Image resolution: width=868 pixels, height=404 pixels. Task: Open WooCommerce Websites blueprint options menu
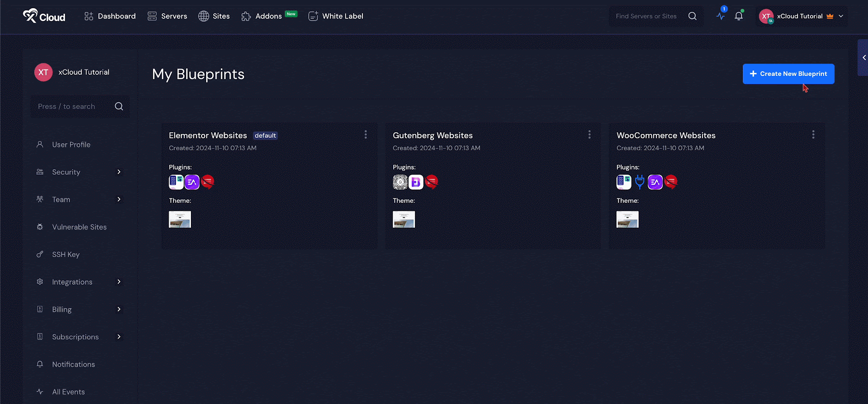(x=813, y=134)
